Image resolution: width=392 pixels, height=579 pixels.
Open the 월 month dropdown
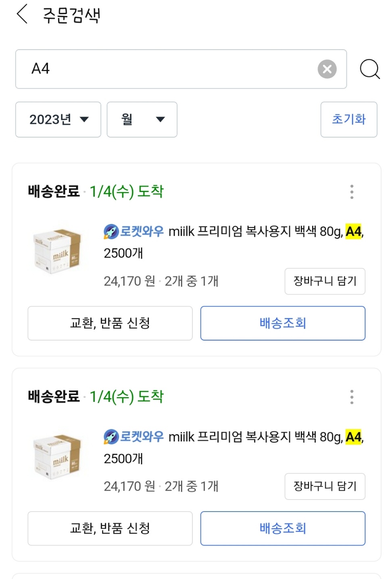[x=142, y=119]
